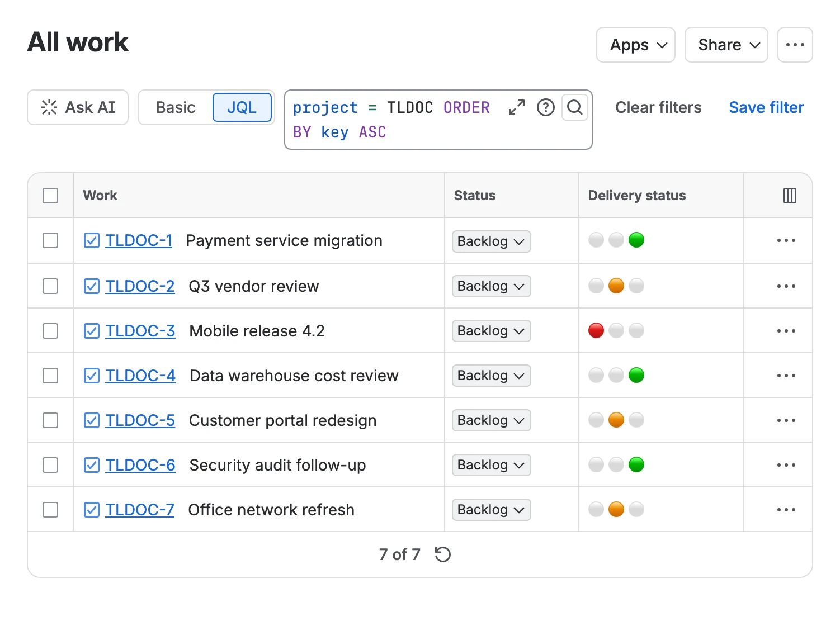Image resolution: width=840 pixels, height=626 pixels.
Task: Click the task type icon for TLDOC-5
Action: click(92, 420)
